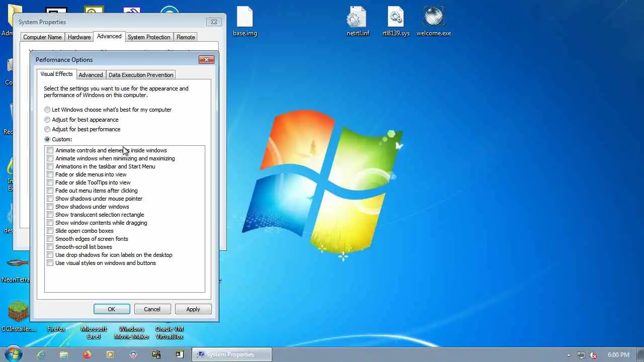The height and width of the screenshot is (362, 644).
Task: Enable Fade or slide ToolTips into view
Action: 50,183
